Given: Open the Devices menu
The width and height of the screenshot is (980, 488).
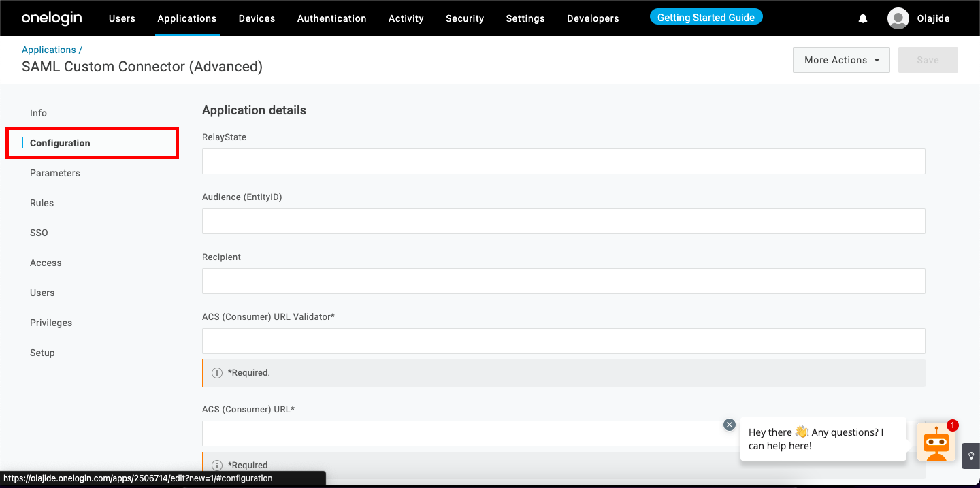Looking at the screenshot, I should [x=257, y=18].
